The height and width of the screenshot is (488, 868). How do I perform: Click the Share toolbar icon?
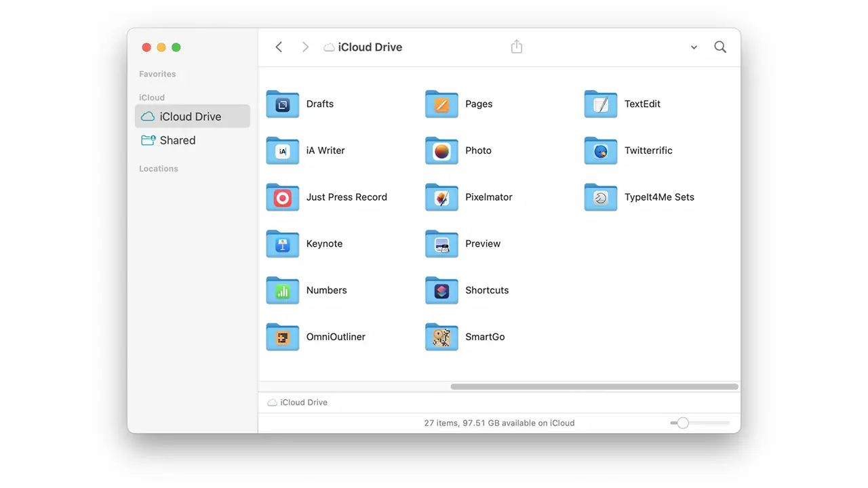pyautogui.click(x=517, y=47)
